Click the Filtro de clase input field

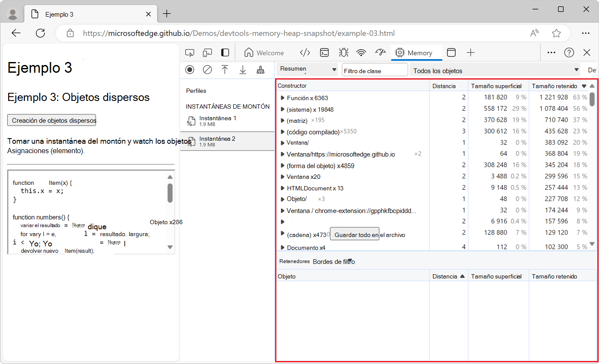click(374, 71)
